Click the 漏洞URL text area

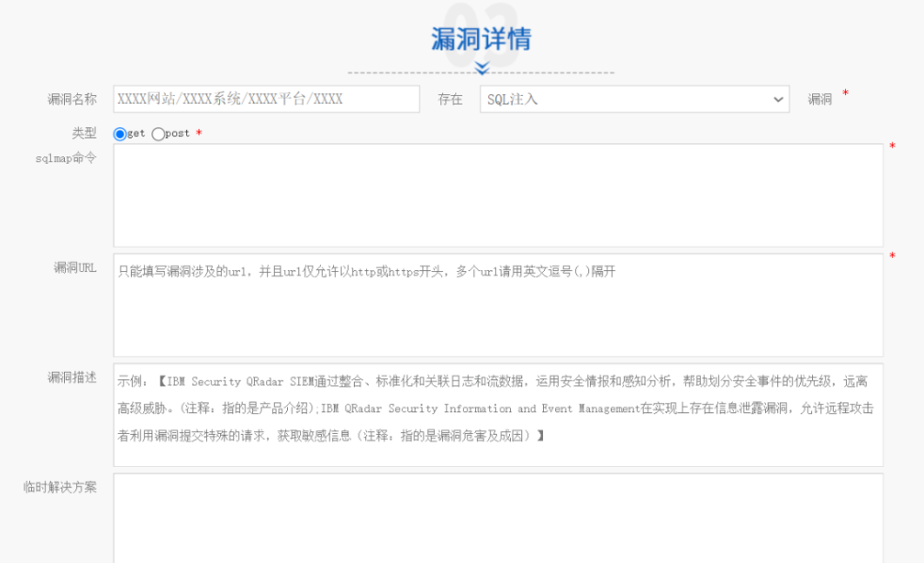[x=498, y=305]
